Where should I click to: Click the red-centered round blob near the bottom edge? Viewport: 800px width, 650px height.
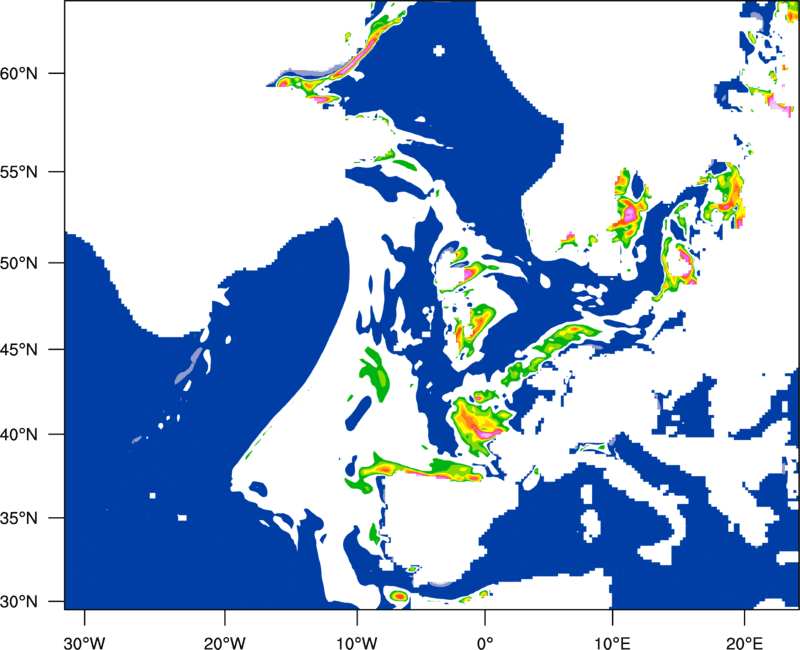click(x=399, y=597)
